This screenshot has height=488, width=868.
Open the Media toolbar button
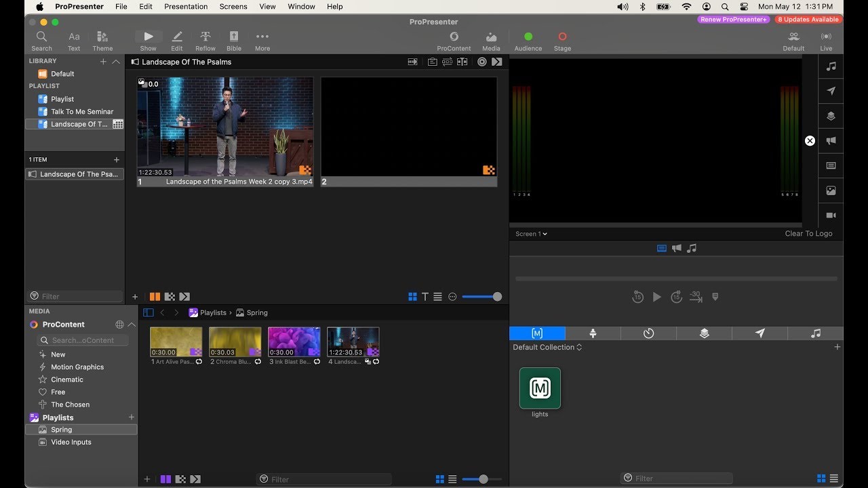coord(491,41)
